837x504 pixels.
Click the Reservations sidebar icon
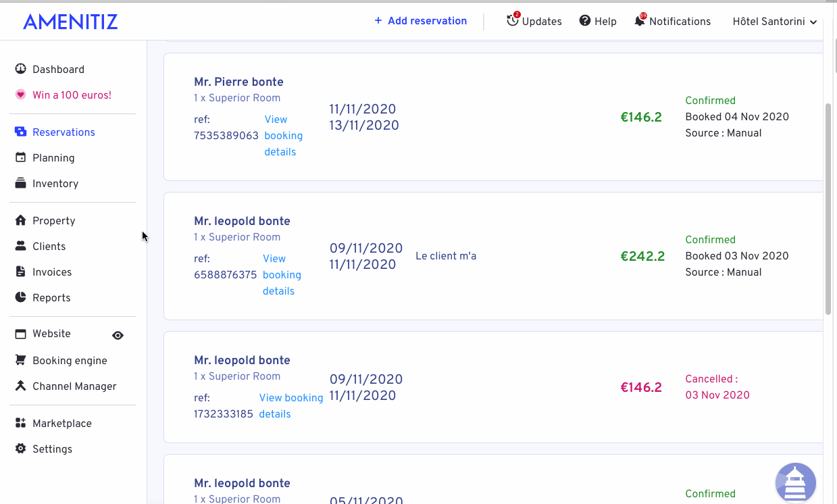point(20,132)
